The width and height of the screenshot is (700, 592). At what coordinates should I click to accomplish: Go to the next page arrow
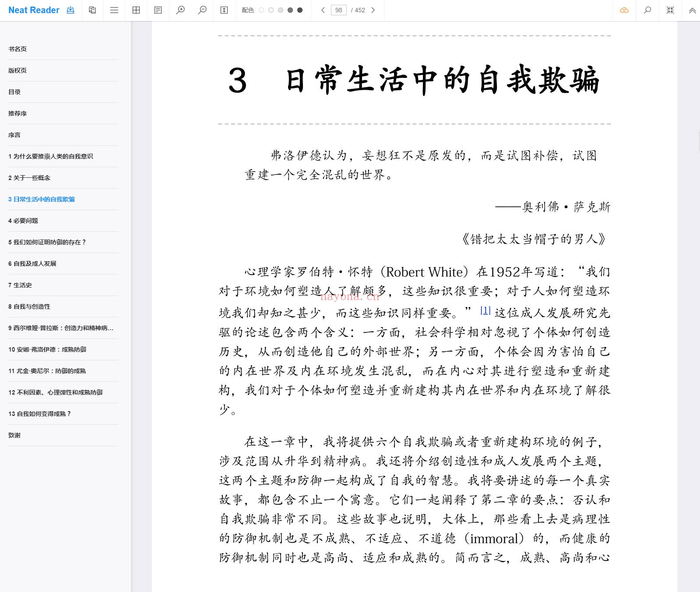[x=373, y=10]
